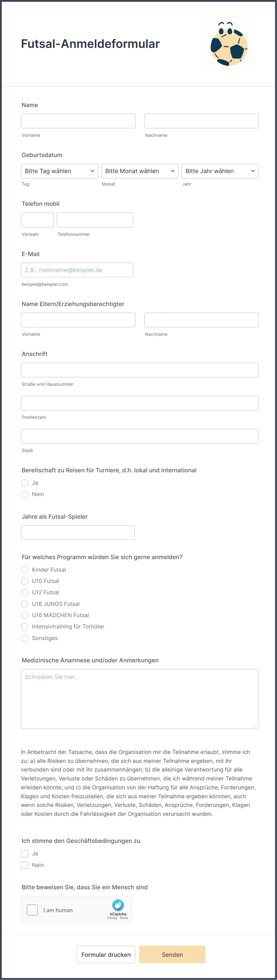Click the Medizinische Anamnese text area
Screen dimensions: 277x980
click(x=140, y=699)
